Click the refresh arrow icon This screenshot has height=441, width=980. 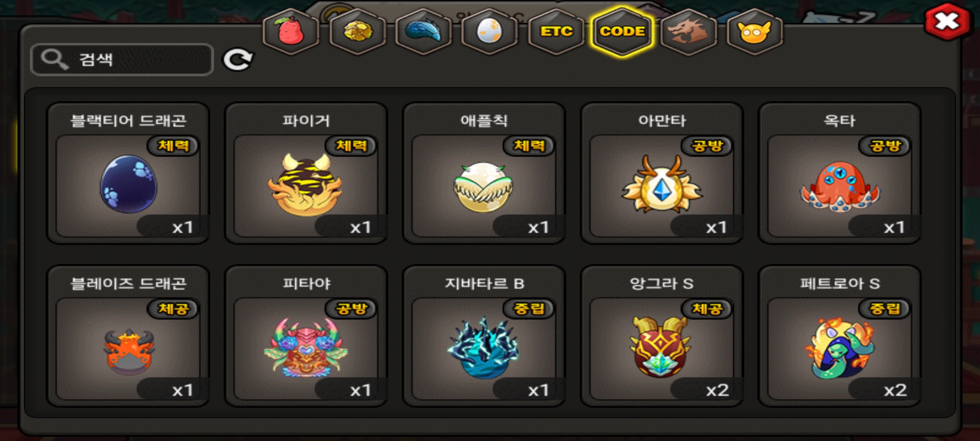pyautogui.click(x=238, y=60)
